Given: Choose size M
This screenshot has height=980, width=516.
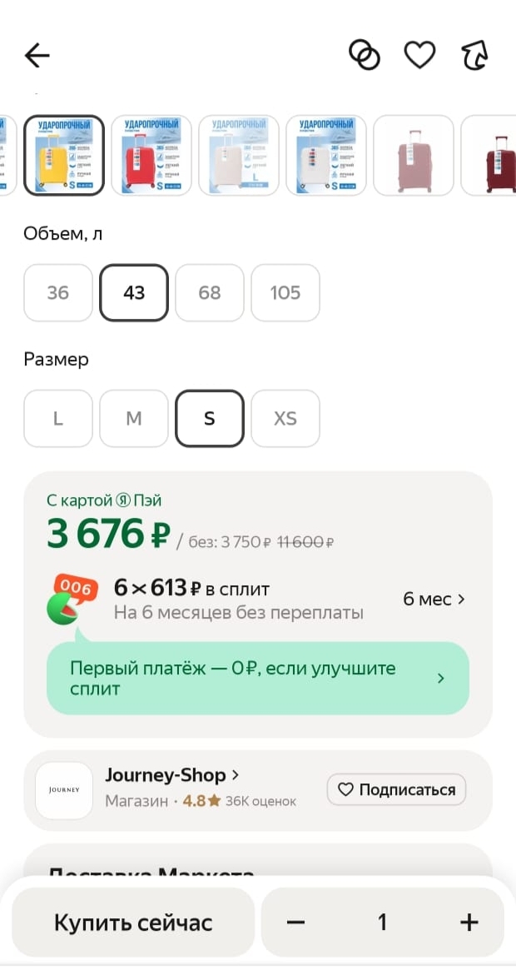Looking at the screenshot, I should [134, 418].
